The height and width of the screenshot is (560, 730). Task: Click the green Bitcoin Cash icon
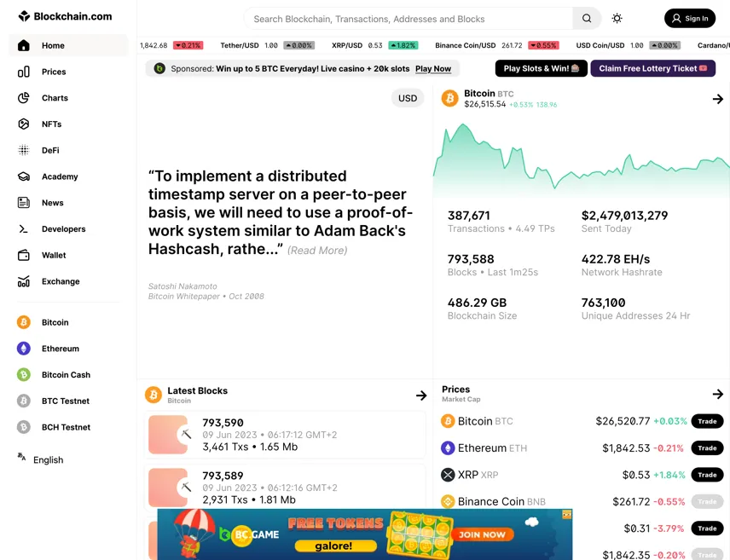point(24,375)
